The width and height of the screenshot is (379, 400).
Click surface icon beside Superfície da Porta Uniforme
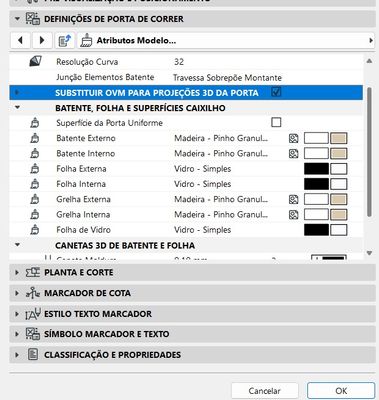tap(35, 123)
